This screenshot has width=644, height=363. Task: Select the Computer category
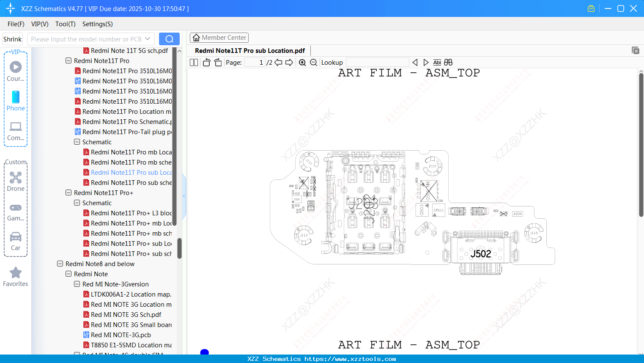point(16,131)
